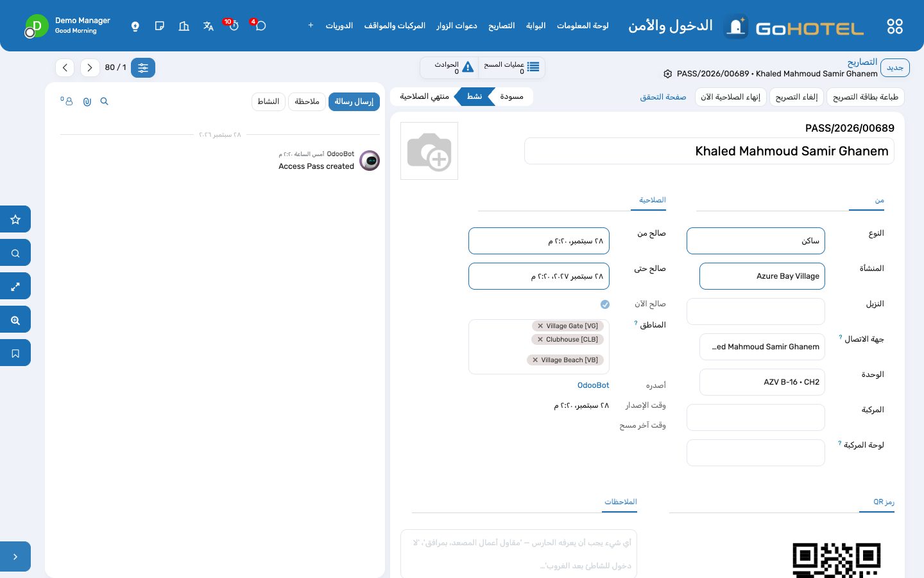This screenshot has height=578, width=924.
Task: Remove the Village Gate [VG] zone tag
Action: (x=540, y=326)
